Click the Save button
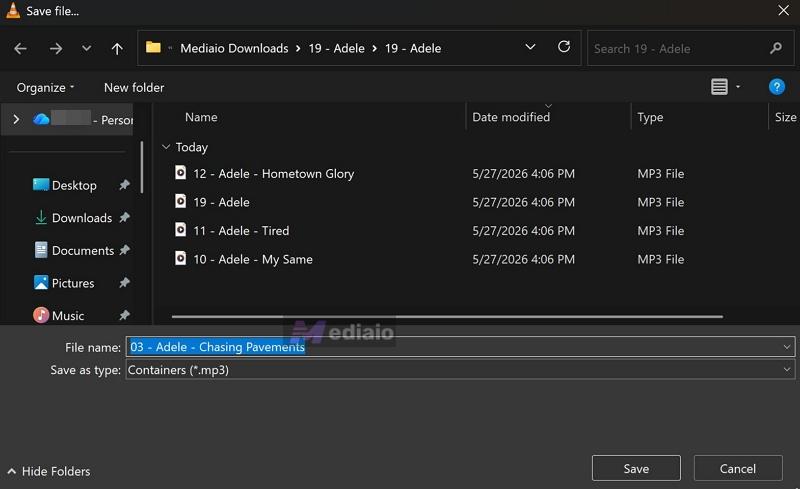Viewport: 800px width, 489px height. tap(636, 468)
